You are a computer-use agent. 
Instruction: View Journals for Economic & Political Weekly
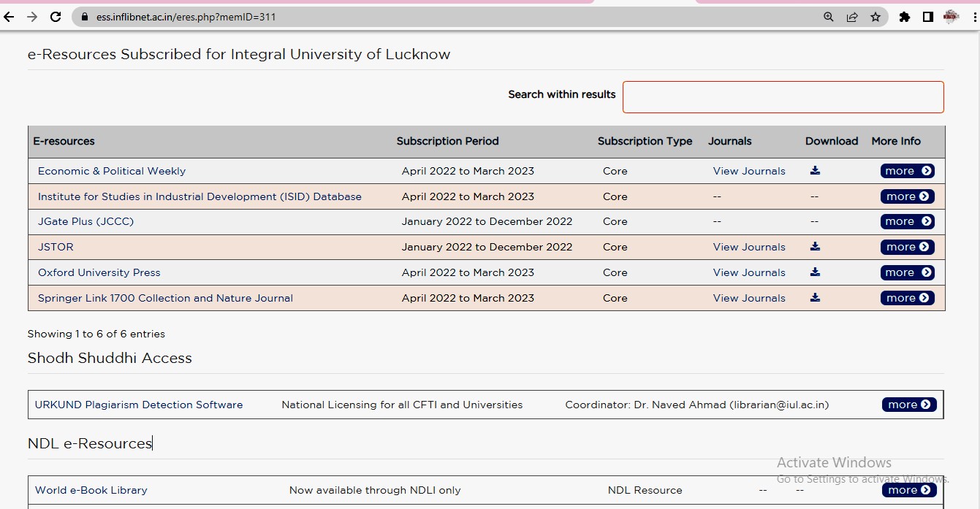point(749,171)
